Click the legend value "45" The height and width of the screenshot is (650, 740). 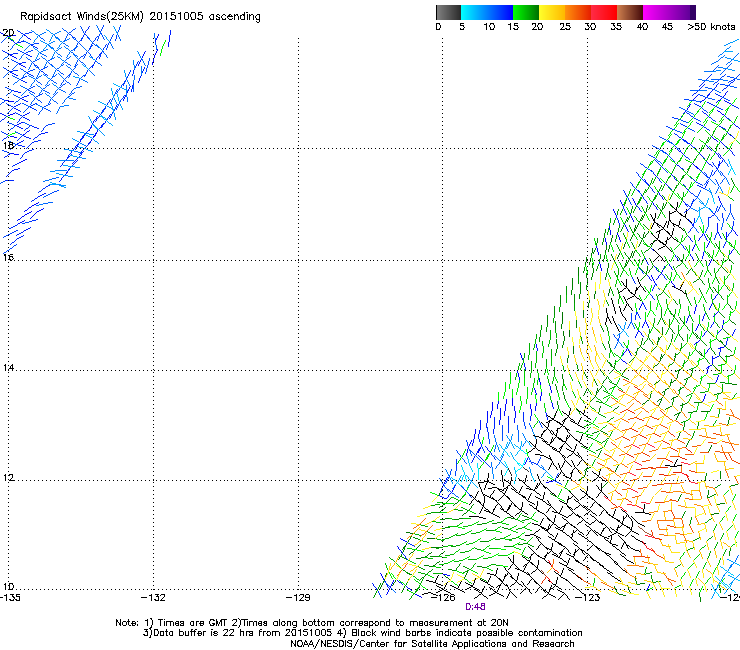coord(667,27)
